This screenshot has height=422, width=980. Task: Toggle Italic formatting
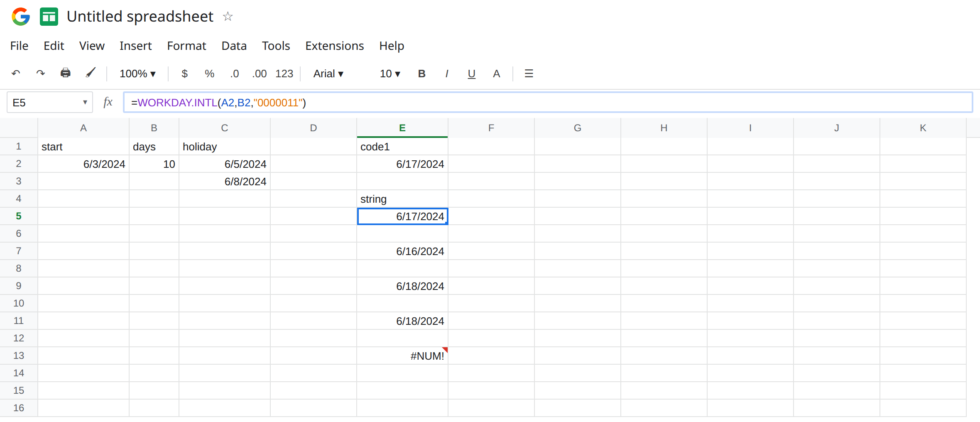click(x=447, y=74)
